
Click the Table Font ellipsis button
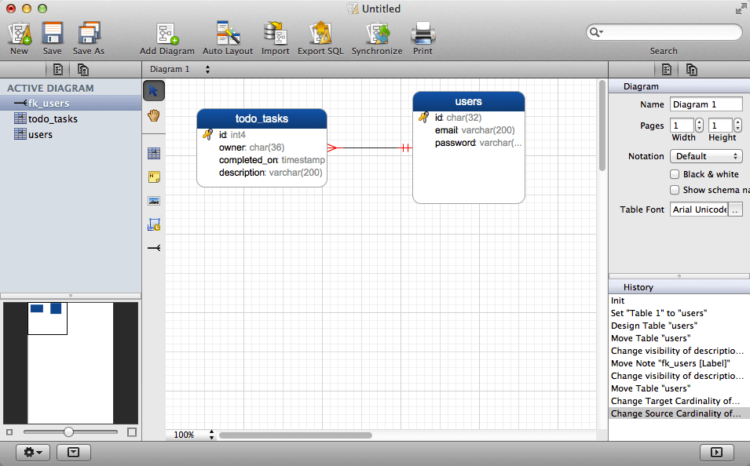[735, 210]
